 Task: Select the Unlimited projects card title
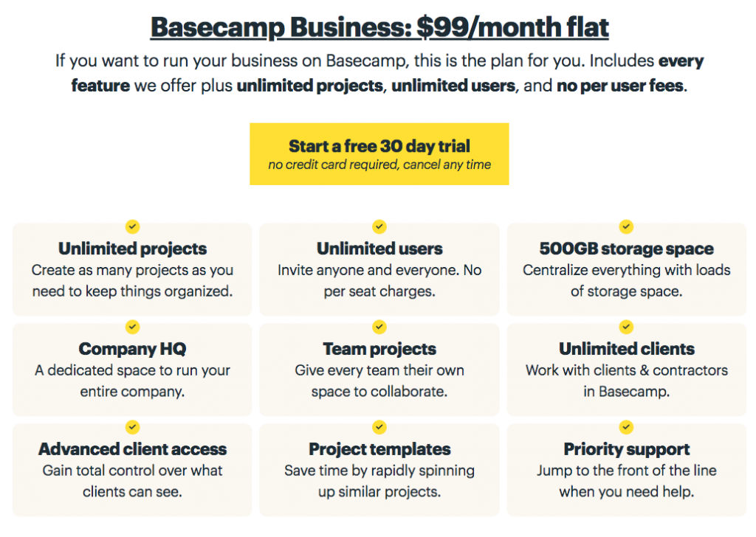click(x=133, y=249)
